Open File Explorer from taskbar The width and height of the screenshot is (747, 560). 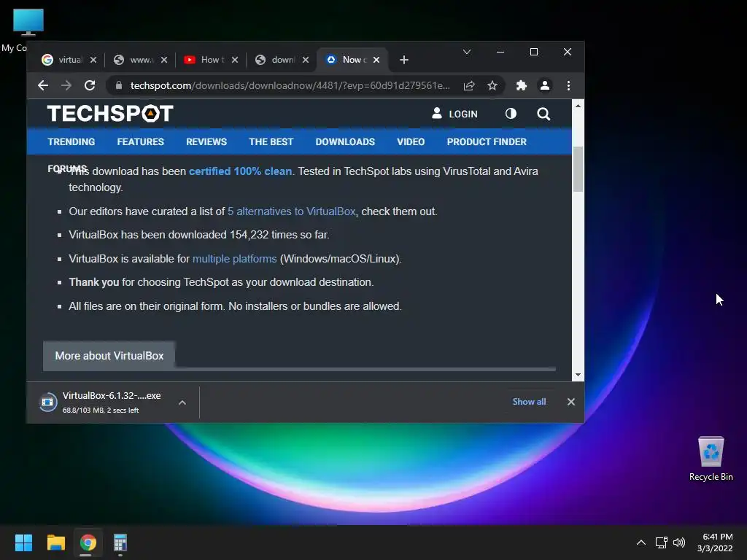point(55,542)
